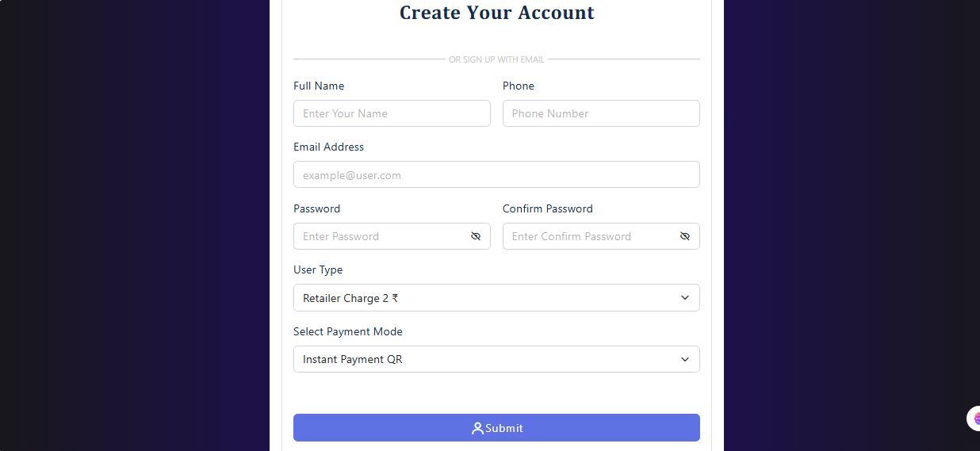
Task: Submit the account creation form
Action: pyautogui.click(x=496, y=428)
